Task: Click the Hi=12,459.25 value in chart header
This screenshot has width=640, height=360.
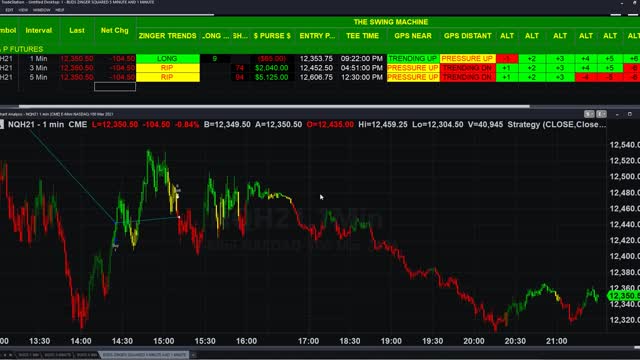Action: point(382,124)
